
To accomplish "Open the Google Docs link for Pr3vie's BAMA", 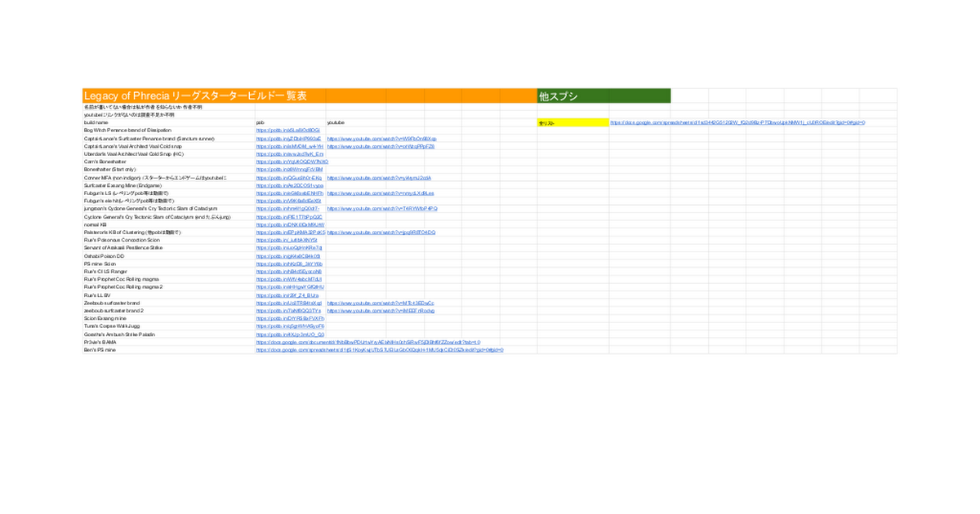I will pyautogui.click(x=367, y=342).
